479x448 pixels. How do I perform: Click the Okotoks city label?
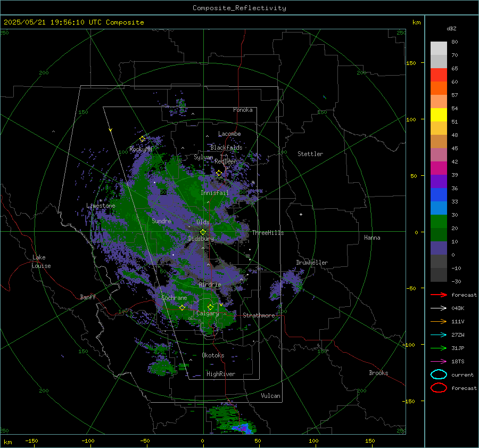coord(213,355)
